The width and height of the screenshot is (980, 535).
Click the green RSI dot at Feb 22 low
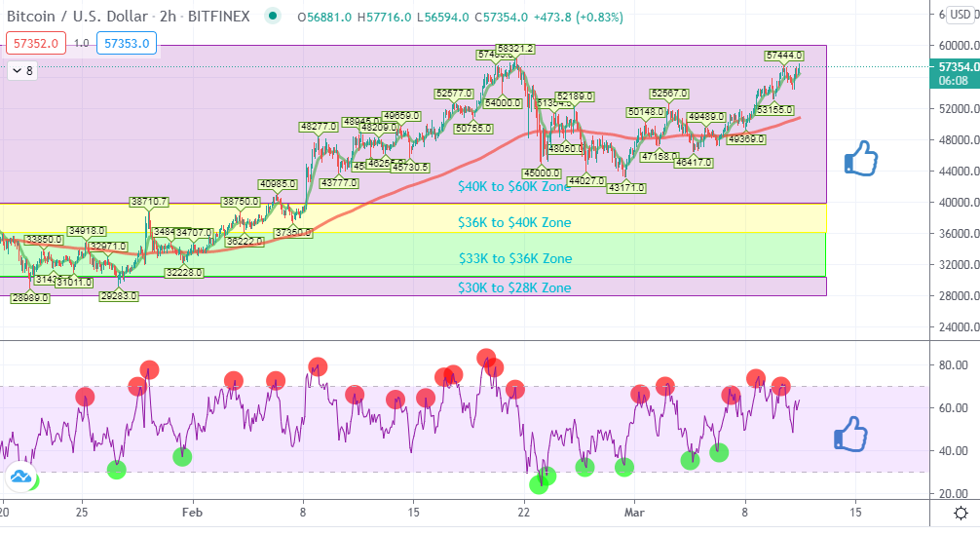click(x=539, y=484)
